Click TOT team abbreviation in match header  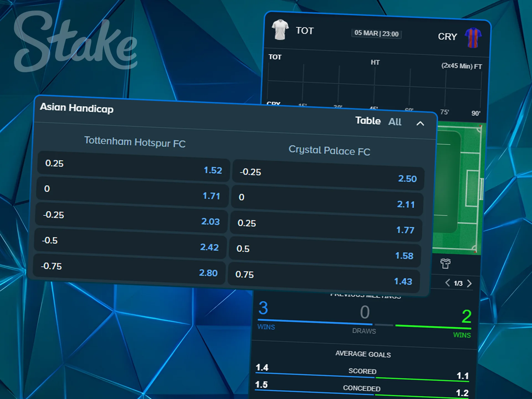(x=305, y=30)
